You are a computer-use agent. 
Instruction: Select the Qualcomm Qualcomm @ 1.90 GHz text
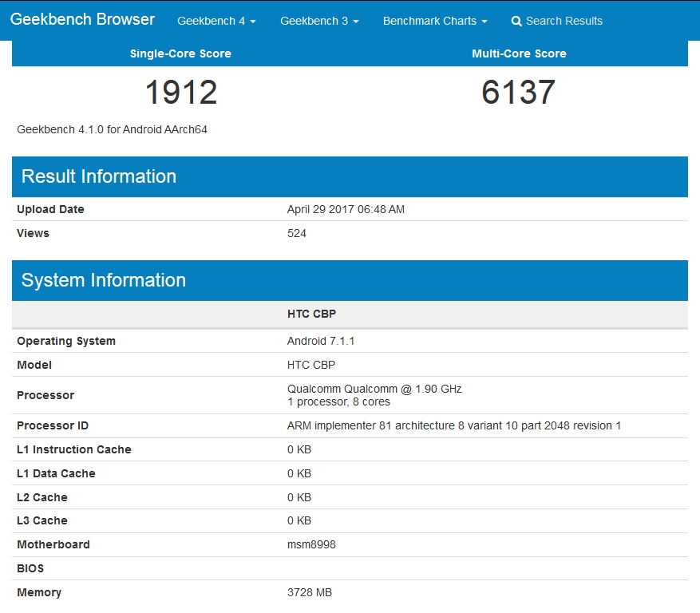click(374, 389)
